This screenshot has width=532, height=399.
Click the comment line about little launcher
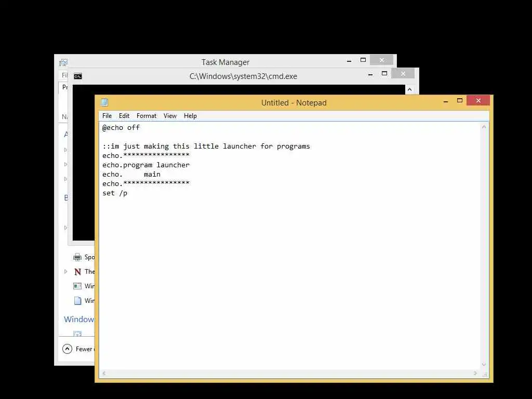206,146
